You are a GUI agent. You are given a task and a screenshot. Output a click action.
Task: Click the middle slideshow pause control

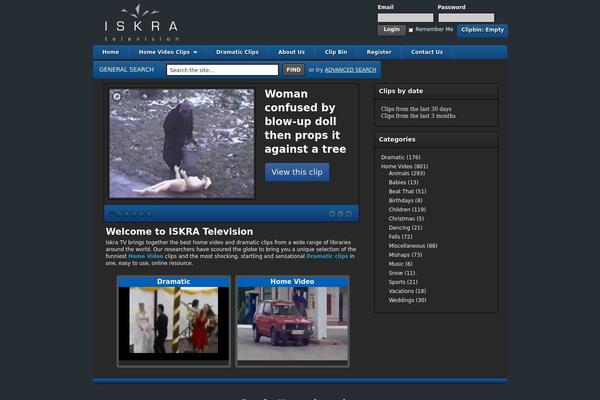[x=340, y=214]
